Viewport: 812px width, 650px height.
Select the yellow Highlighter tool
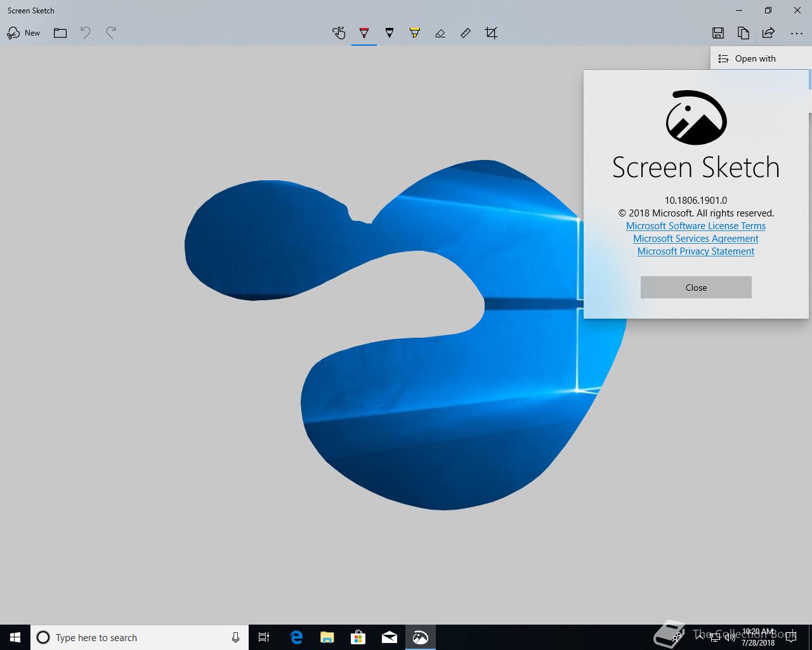[x=415, y=33]
